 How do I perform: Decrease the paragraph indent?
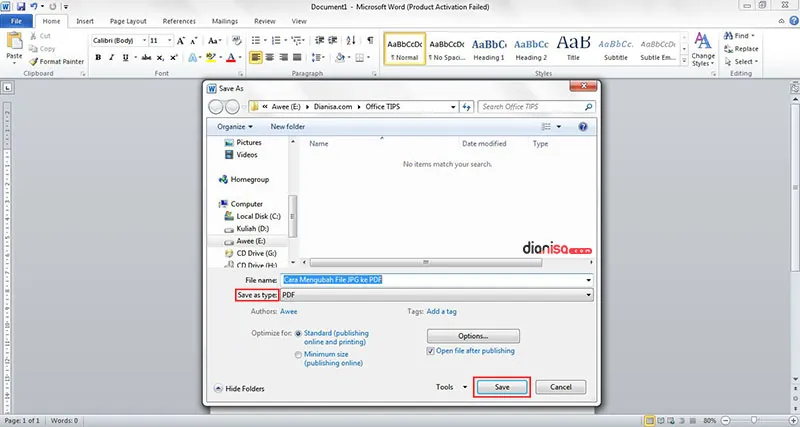tap(319, 40)
